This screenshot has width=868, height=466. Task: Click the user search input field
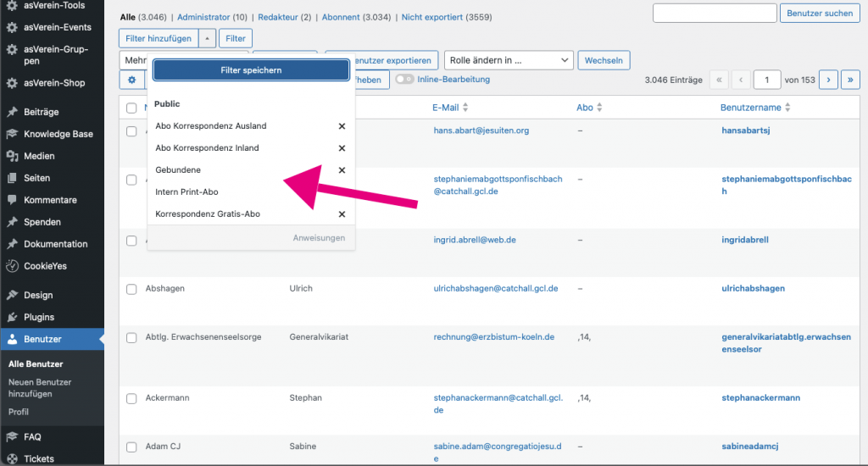(x=715, y=13)
